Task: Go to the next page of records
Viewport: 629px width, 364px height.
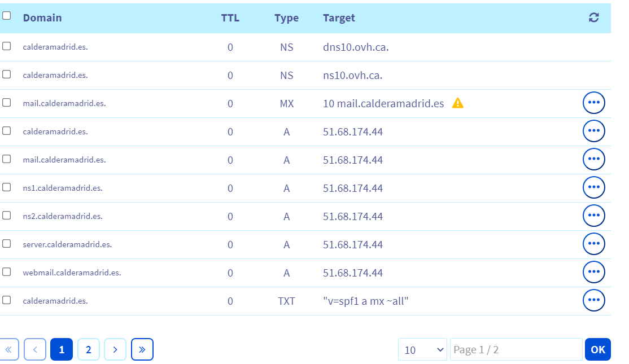Action: tap(115, 349)
